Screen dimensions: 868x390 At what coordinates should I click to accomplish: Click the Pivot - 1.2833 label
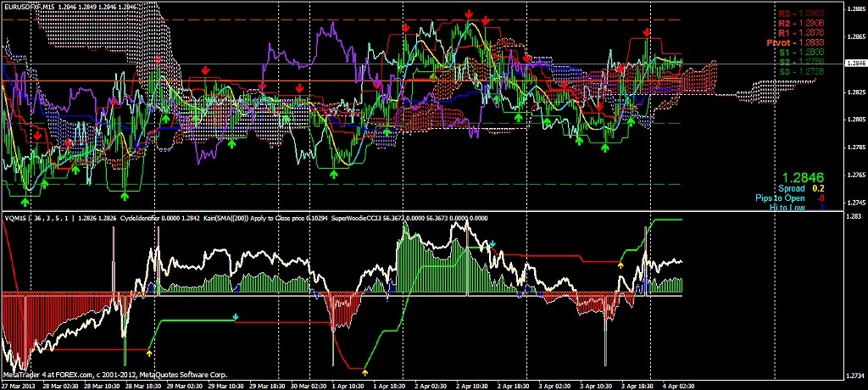click(796, 42)
